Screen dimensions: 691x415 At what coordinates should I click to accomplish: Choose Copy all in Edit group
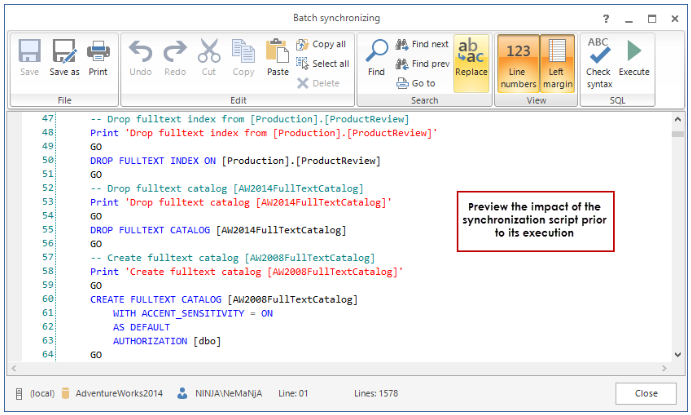tap(321, 44)
